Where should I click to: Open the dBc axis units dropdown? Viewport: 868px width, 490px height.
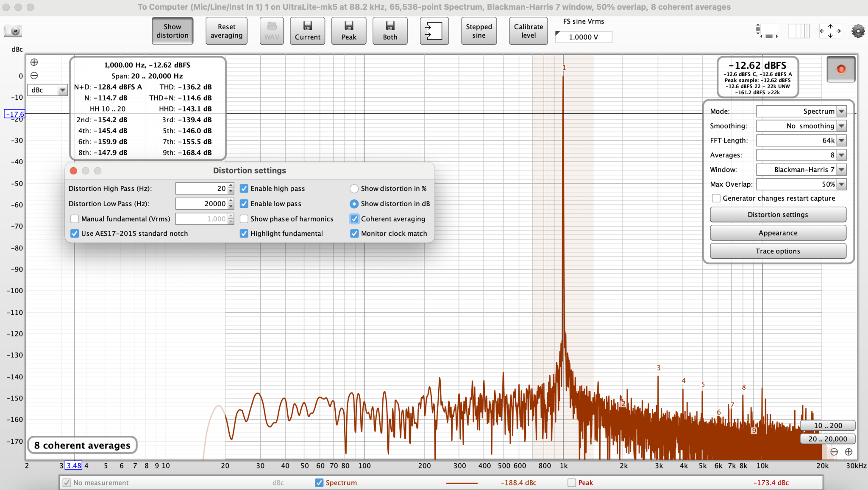[x=47, y=90]
